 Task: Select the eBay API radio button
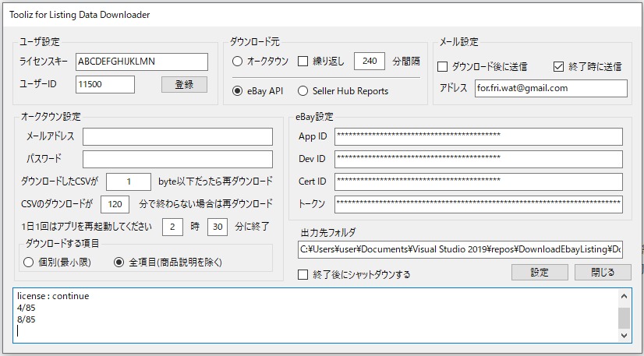(x=238, y=91)
